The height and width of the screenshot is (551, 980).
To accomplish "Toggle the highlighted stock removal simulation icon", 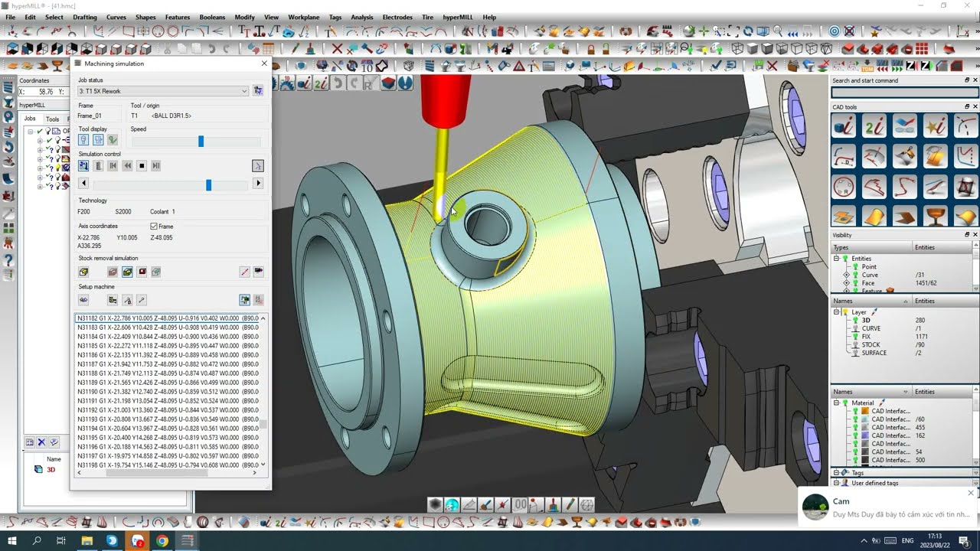I will (x=127, y=272).
